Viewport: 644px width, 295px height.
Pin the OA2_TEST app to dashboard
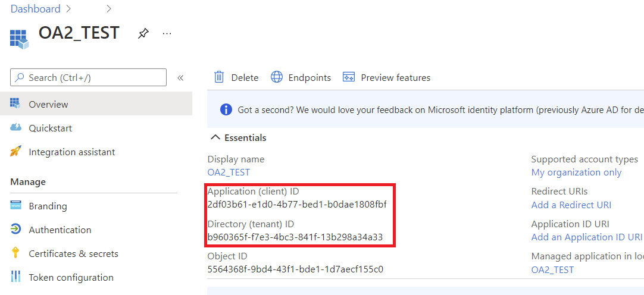(143, 33)
